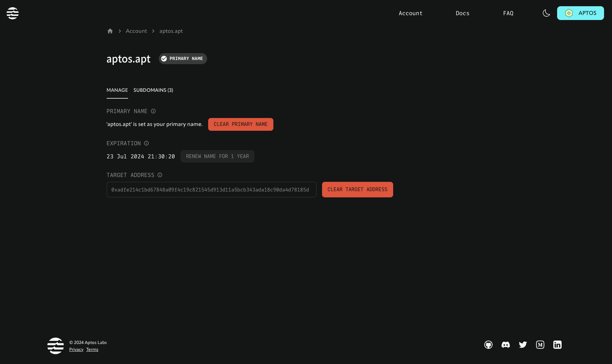Open the Privacy link
This screenshot has height=364, width=612.
(76, 350)
